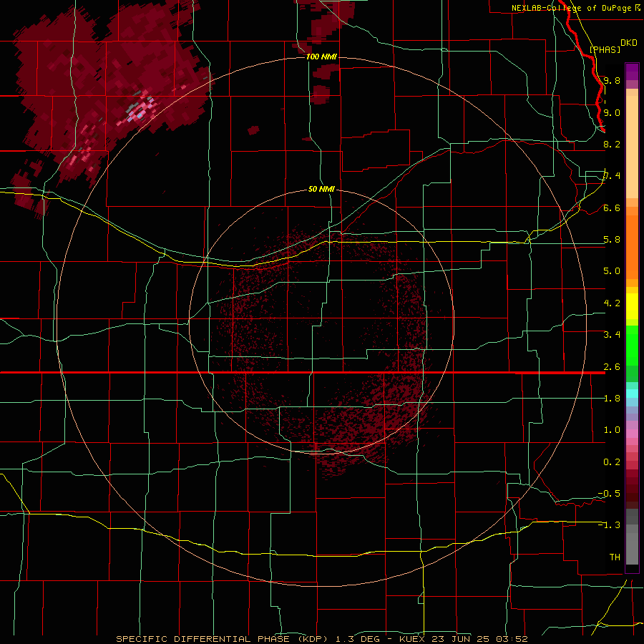This screenshot has height=644, width=644.
Task: Select the 5.8 scale value
Action: (x=612, y=239)
